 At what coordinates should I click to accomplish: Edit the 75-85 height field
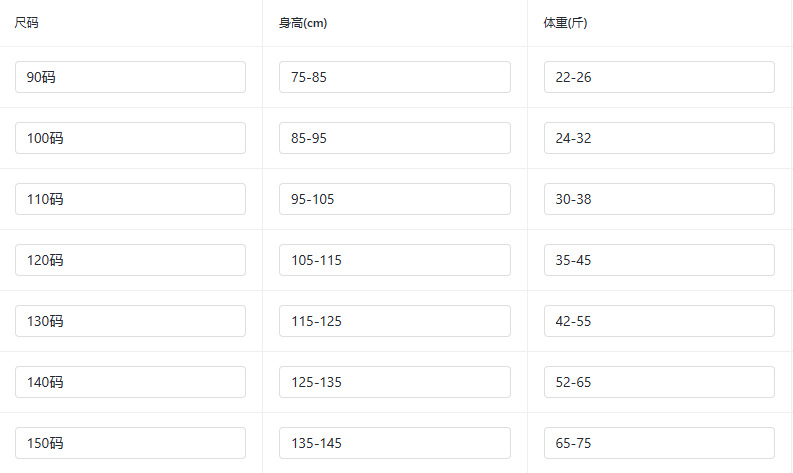395,77
